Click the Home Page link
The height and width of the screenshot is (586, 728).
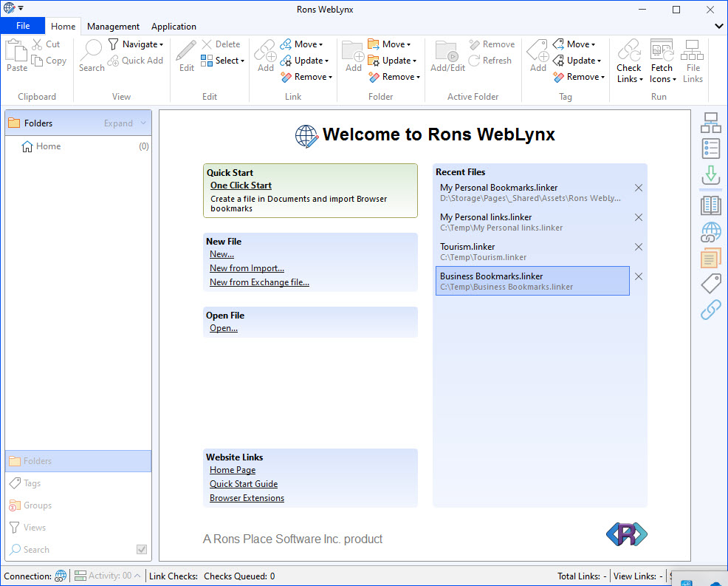(232, 470)
